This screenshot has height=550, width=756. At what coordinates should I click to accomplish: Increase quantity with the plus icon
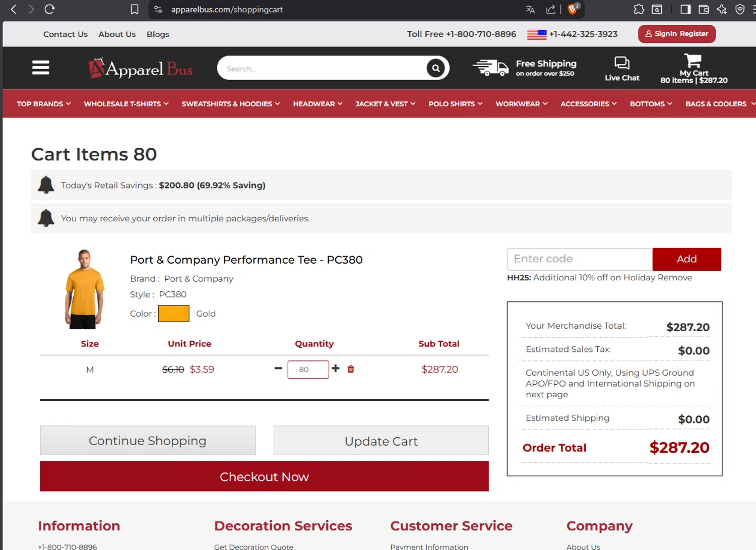click(336, 369)
